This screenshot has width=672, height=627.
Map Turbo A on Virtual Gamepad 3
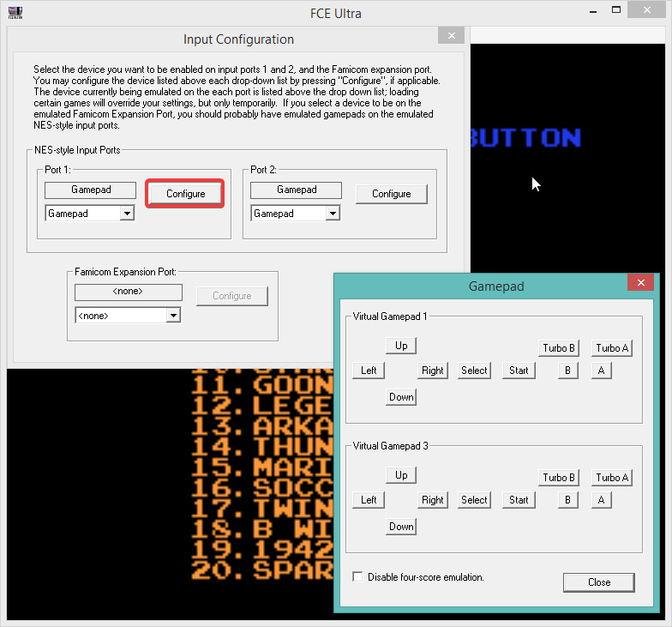pos(612,478)
